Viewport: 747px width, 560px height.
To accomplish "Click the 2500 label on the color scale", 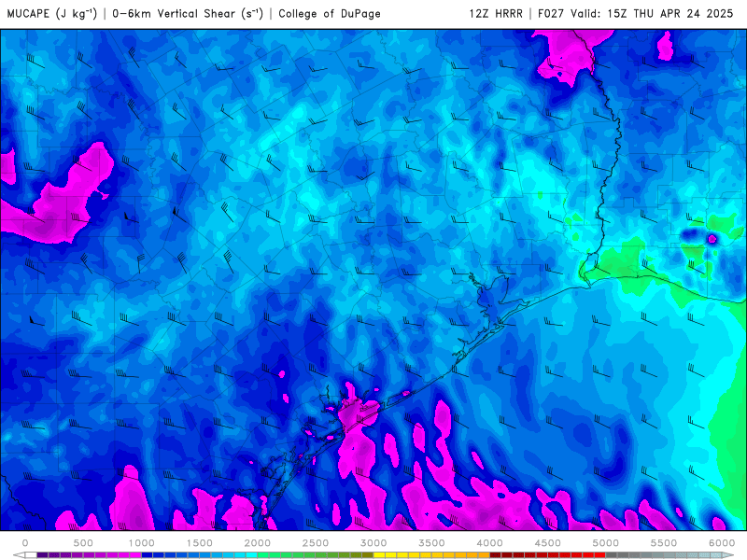I will coord(316,543).
